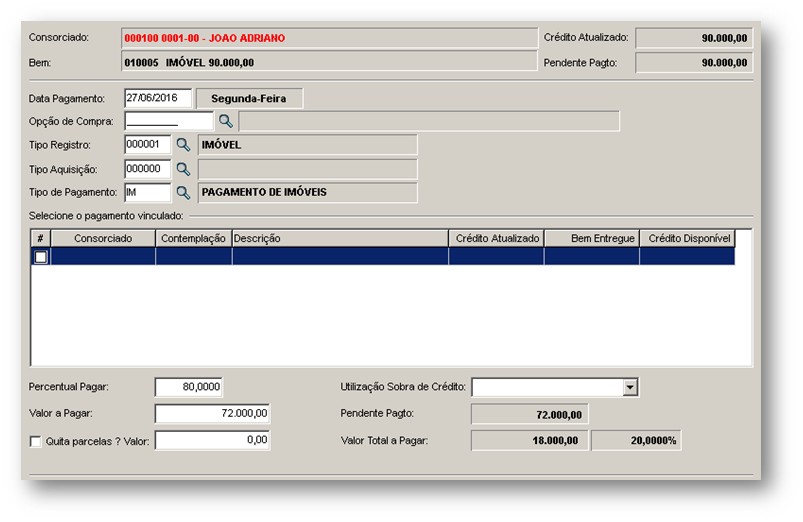The height and width of the screenshot is (522, 803).
Task: Tick the checkbox in the first grid row
Action: [41, 257]
